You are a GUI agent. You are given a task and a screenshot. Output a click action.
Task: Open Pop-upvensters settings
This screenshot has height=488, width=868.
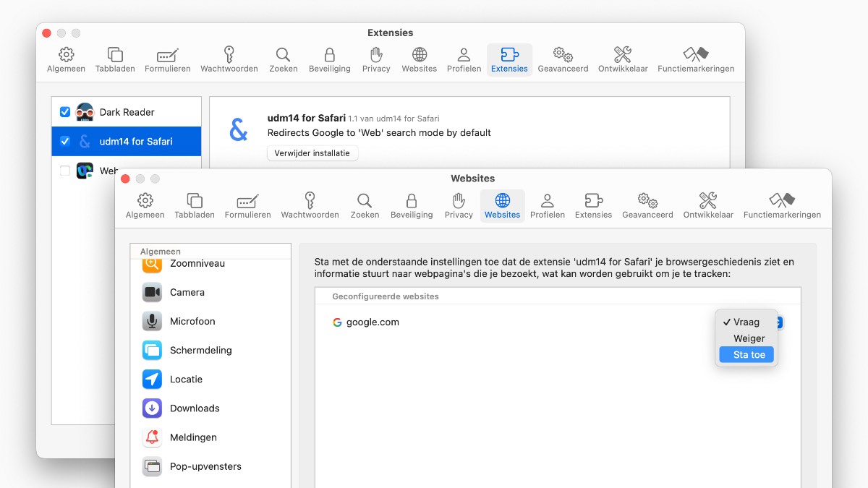click(205, 466)
